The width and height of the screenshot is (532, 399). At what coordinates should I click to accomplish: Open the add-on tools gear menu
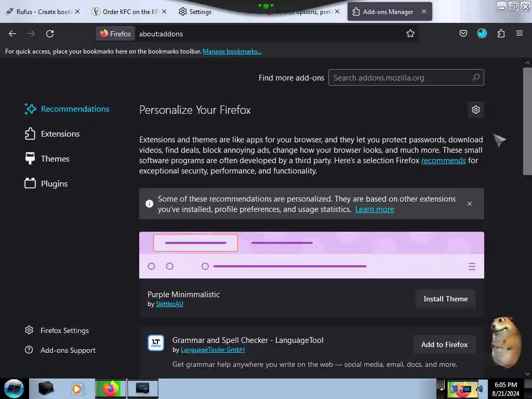coord(476,110)
